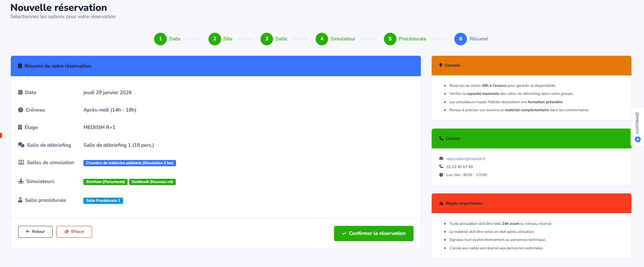Go to step 1 Date
The width and height of the screenshot is (644, 267).
point(160,39)
